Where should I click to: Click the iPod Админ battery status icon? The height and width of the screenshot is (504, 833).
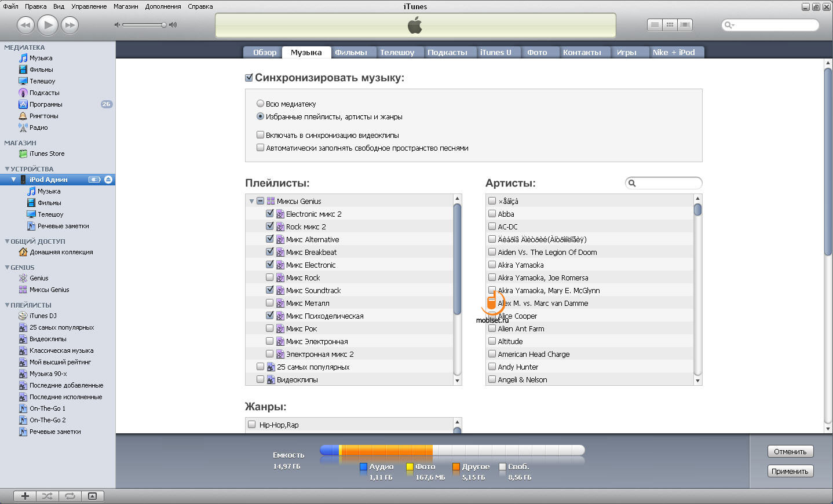pos(94,180)
